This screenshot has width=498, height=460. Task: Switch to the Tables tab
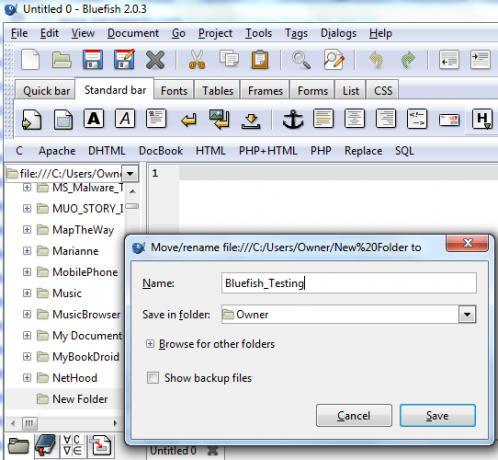(218, 91)
